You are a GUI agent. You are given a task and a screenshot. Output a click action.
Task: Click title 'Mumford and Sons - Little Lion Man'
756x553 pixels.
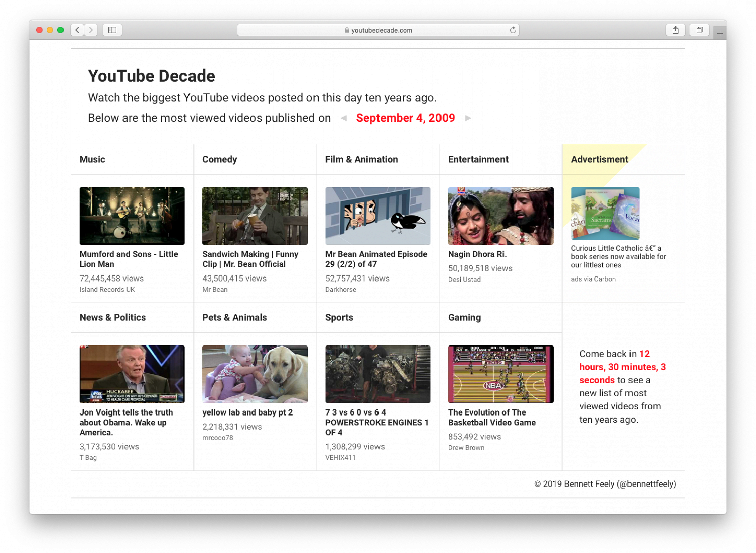(129, 259)
